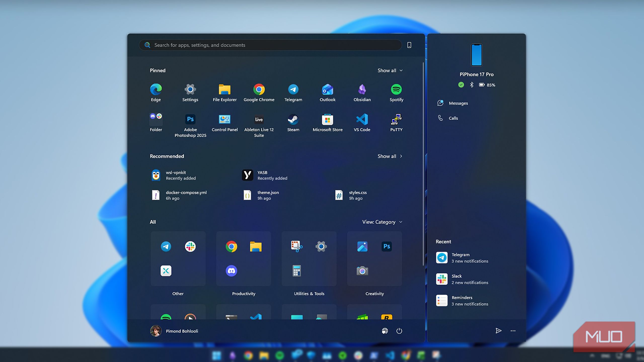This screenshot has width=644, height=362.
Task: Toggle the mobile device panel beside the search bar
Action: coord(409,45)
